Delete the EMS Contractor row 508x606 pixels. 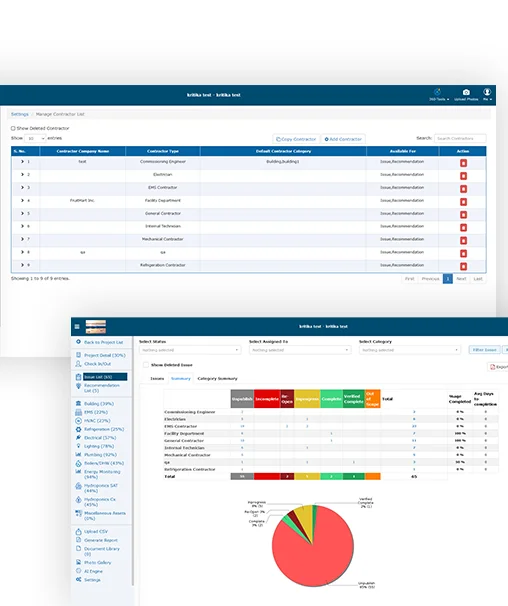click(x=463, y=189)
